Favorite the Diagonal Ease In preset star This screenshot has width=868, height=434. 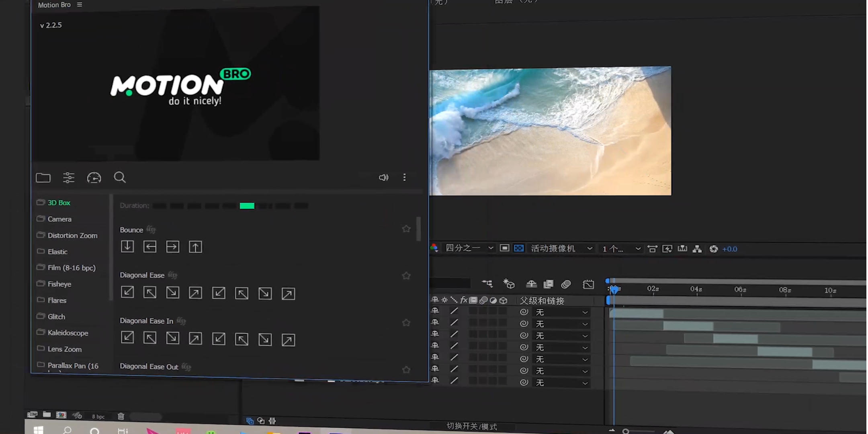click(406, 323)
